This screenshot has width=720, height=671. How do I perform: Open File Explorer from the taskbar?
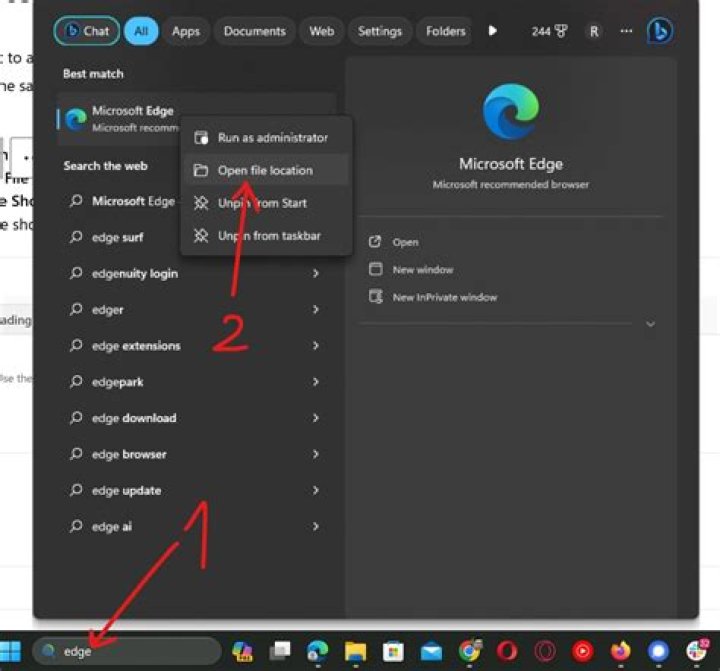click(x=355, y=651)
